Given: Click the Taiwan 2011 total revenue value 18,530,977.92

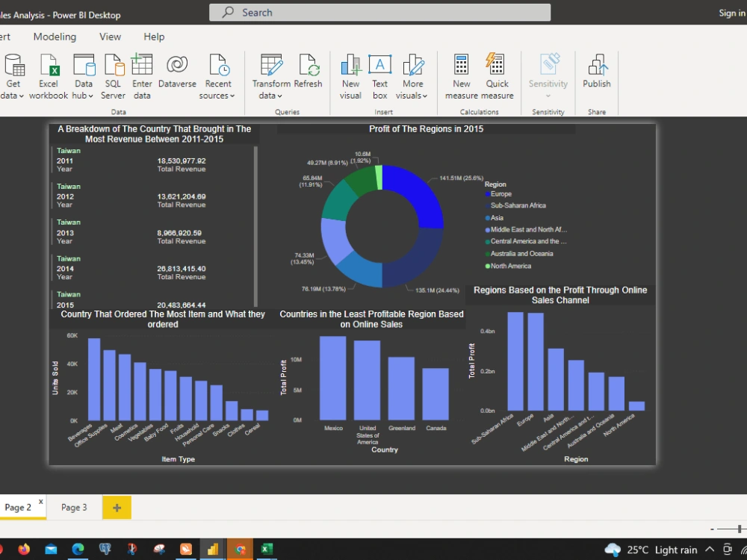Looking at the screenshot, I should click(182, 161).
